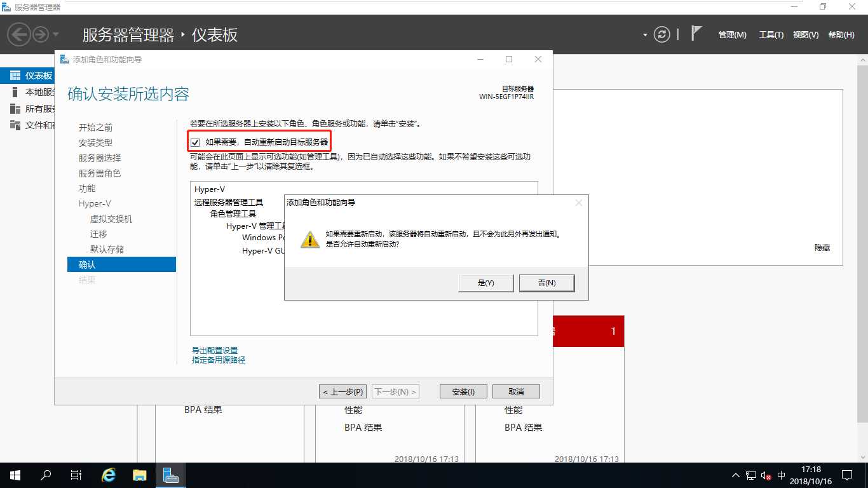Go to 服务器角色 wizard step
868x488 pixels.
coord(100,173)
